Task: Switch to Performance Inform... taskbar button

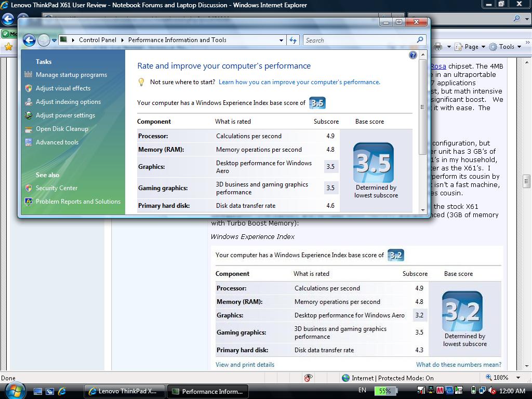Action: [x=208, y=391]
